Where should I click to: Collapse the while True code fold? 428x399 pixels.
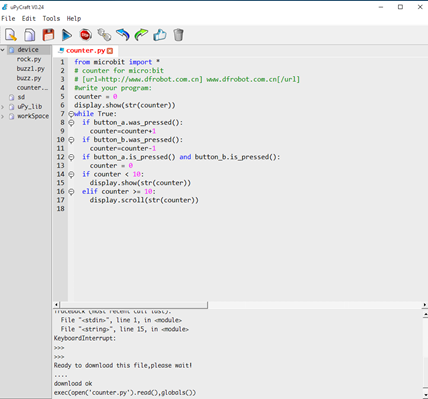coord(71,114)
